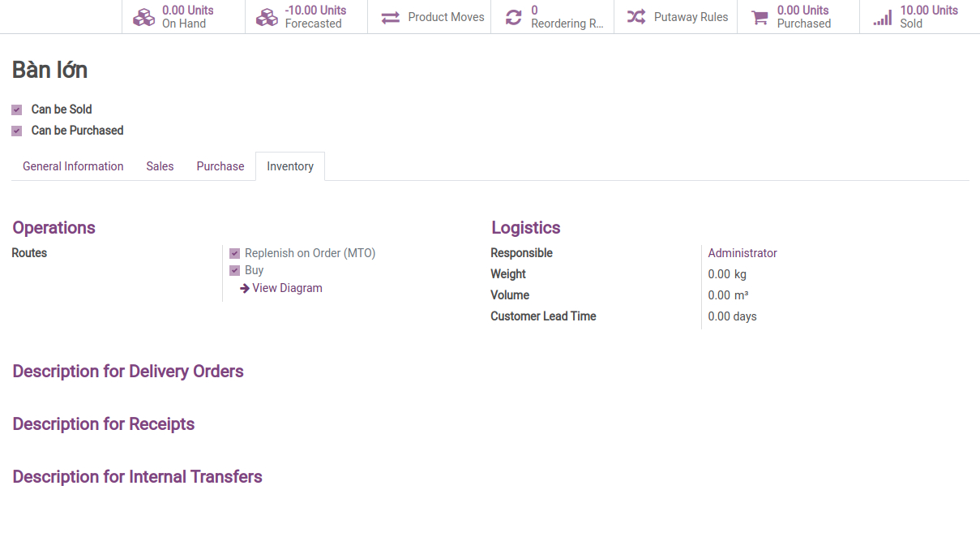980x533 pixels.
Task: Click the Administrator responsible value
Action: click(742, 253)
